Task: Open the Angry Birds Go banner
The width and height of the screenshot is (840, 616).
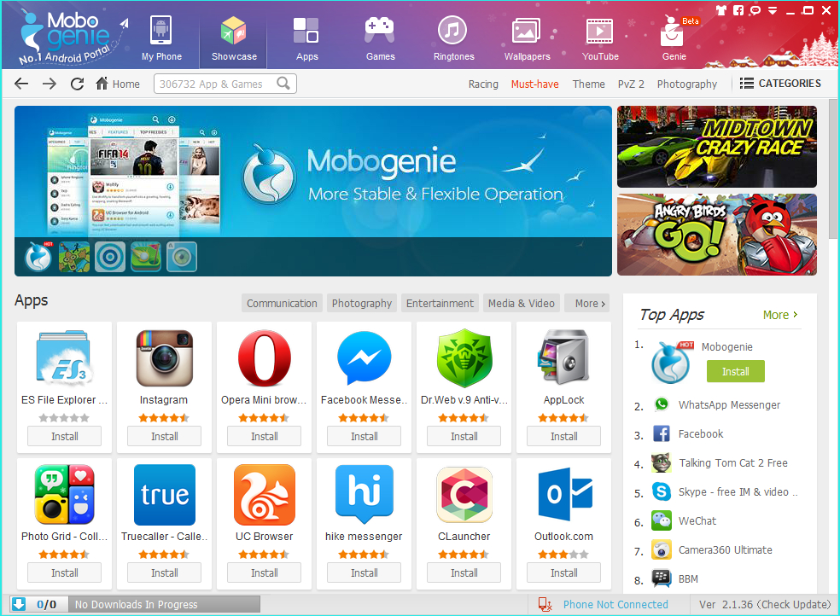Action: tap(717, 235)
